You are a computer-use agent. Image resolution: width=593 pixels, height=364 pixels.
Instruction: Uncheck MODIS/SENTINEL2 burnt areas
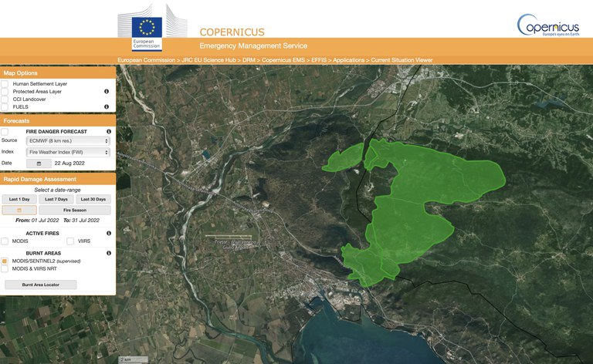[x=5, y=261]
